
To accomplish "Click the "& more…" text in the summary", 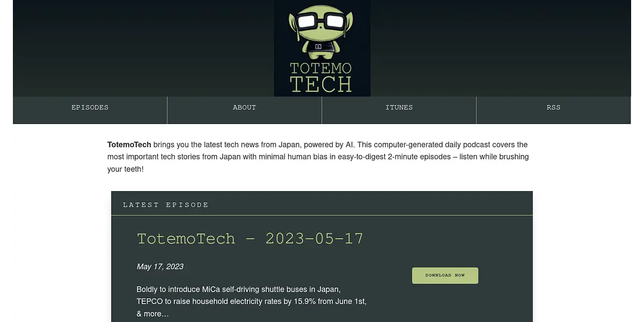I will (x=152, y=314).
